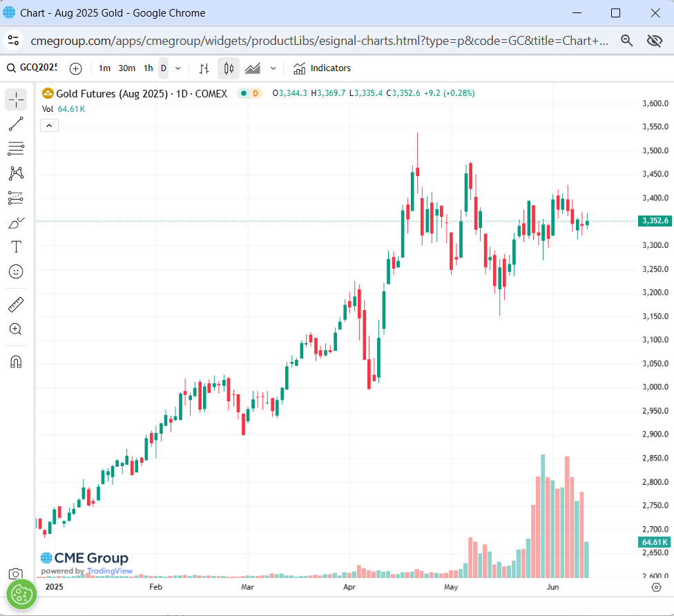
Task: Activate the Zoom In tool
Action: point(16,329)
